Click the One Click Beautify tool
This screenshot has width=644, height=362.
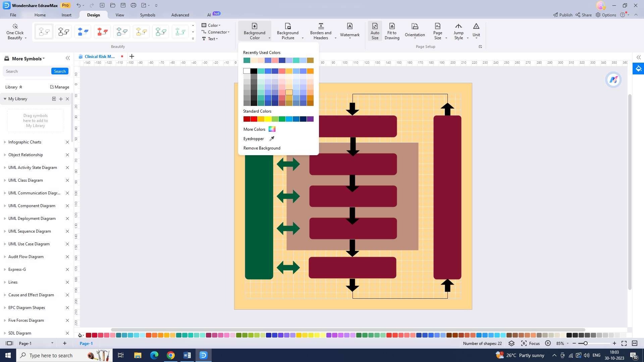pyautogui.click(x=15, y=31)
